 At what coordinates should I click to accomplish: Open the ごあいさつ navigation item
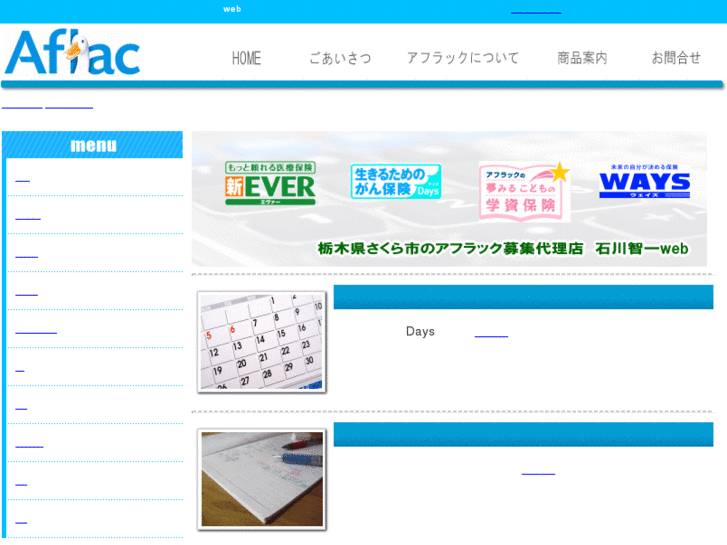pos(340,58)
